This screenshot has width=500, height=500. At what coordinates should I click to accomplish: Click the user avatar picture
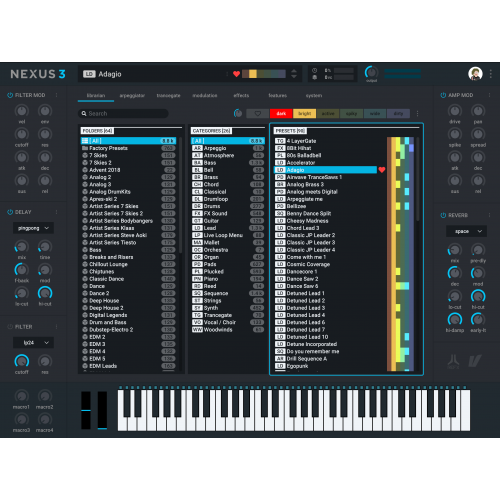(475, 74)
